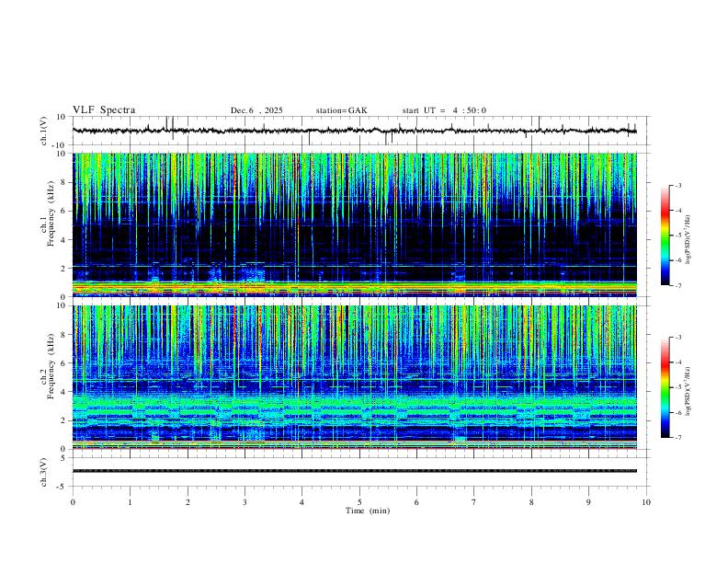
Task: Select the ch.3 axis tick label '-5'
Action: pos(63,487)
